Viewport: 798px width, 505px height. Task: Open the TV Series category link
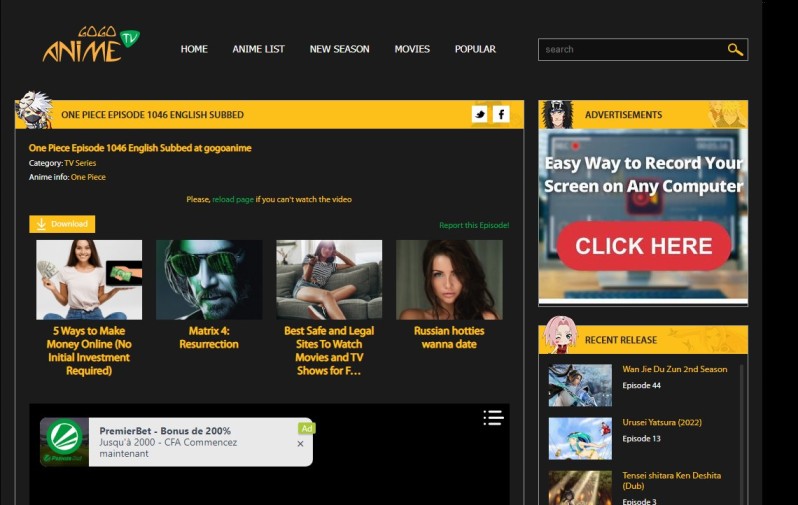(80, 163)
